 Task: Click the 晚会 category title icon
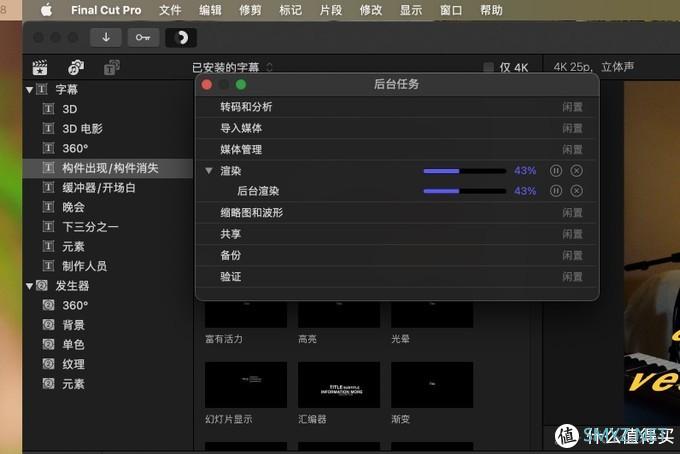point(49,207)
